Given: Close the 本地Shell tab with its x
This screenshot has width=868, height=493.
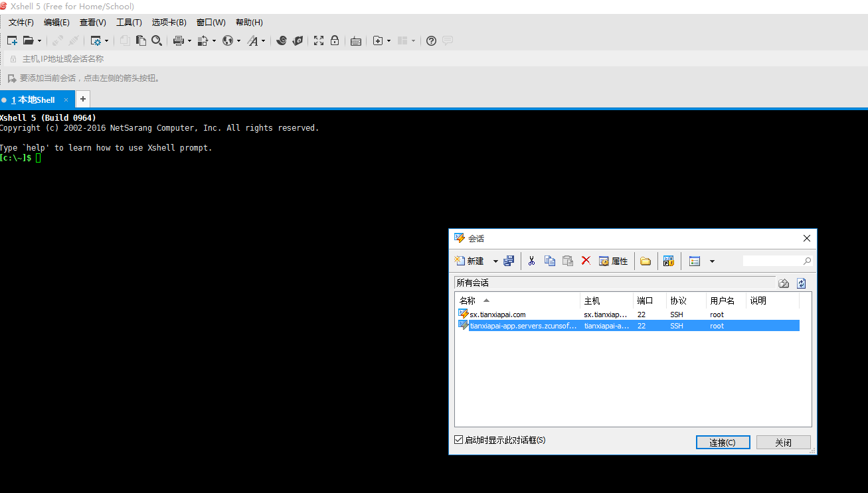Looking at the screenshot, I should pos(66,100).
